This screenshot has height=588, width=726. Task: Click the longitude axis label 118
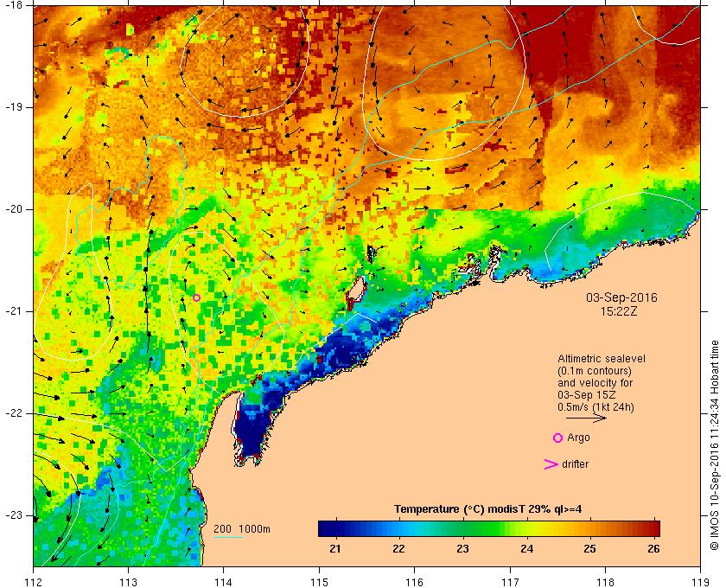pos(605,581)
